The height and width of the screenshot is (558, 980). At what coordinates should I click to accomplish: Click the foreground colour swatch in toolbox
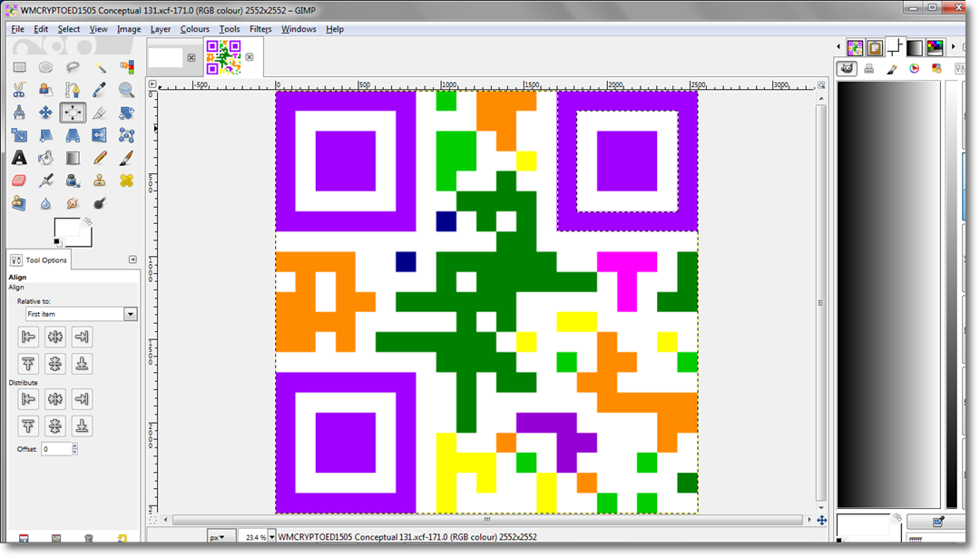point(67,228)
